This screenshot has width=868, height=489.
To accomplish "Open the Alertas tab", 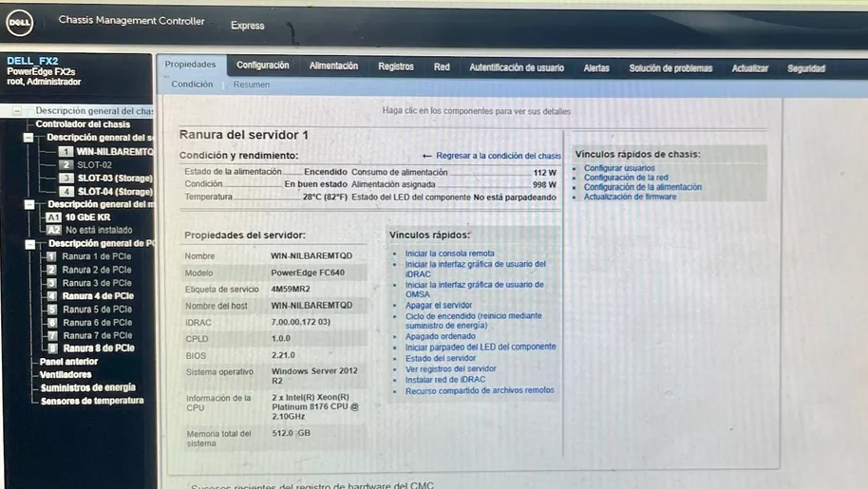I will (596, 68).
